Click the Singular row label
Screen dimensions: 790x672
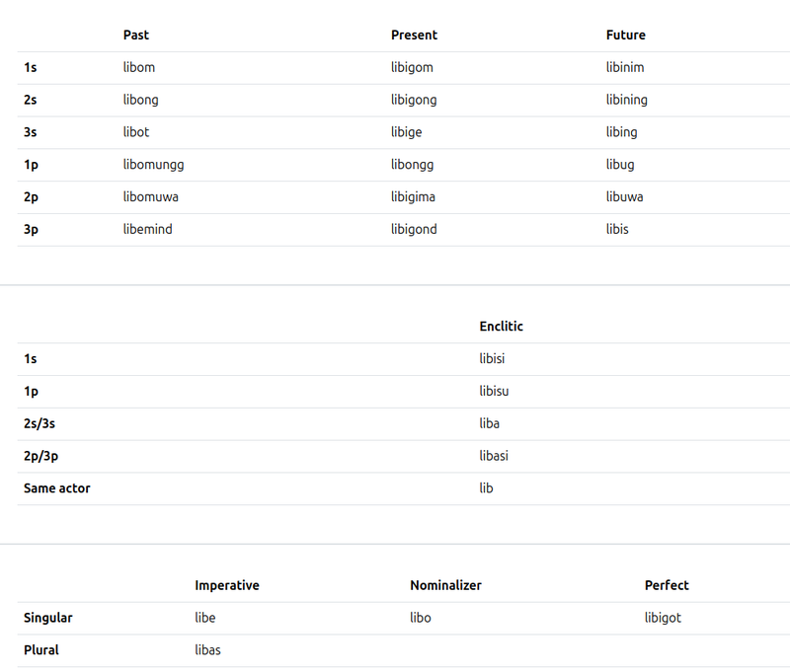(48, 619)
